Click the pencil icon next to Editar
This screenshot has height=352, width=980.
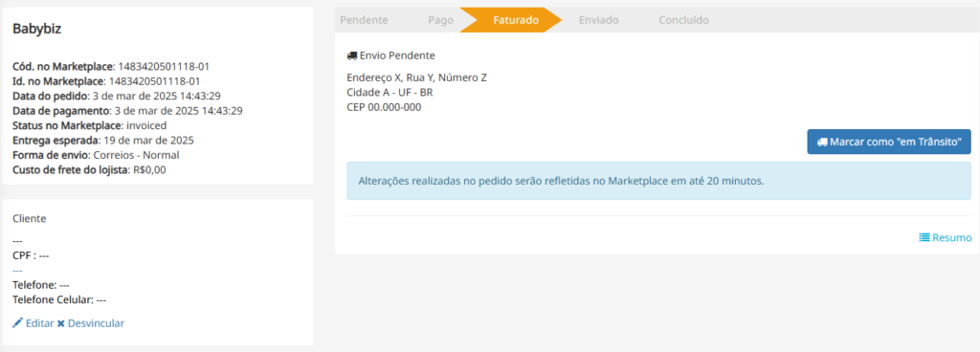[x=17, y=322]
